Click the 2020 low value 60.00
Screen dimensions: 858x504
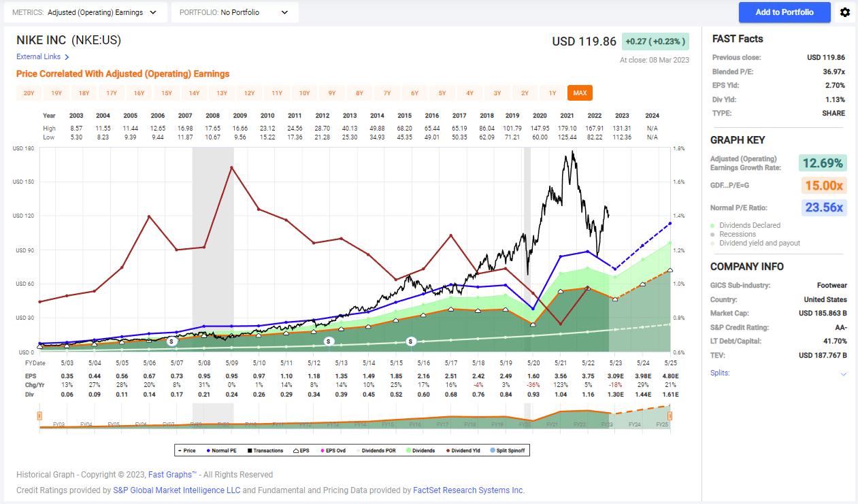540,137
